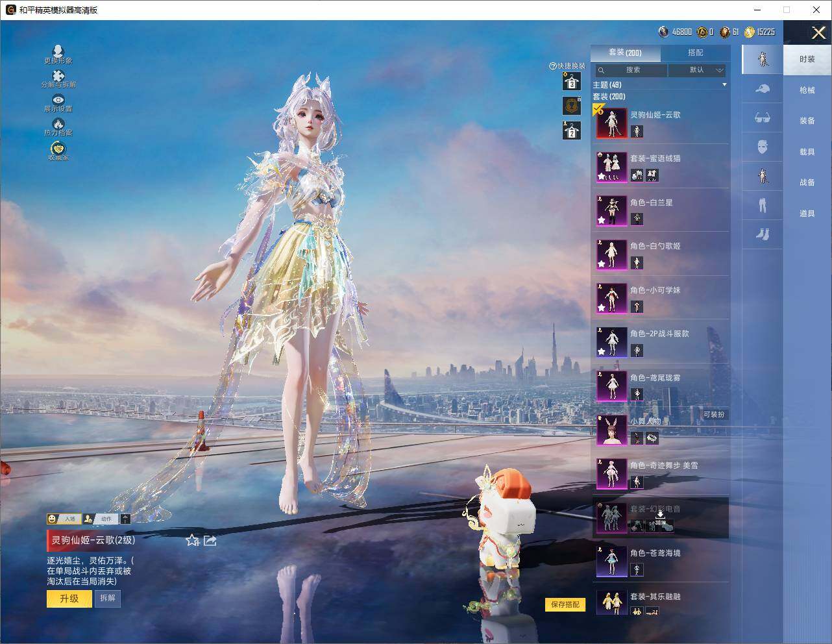Open the 热力档案 flame icon

tap(58, 123)
